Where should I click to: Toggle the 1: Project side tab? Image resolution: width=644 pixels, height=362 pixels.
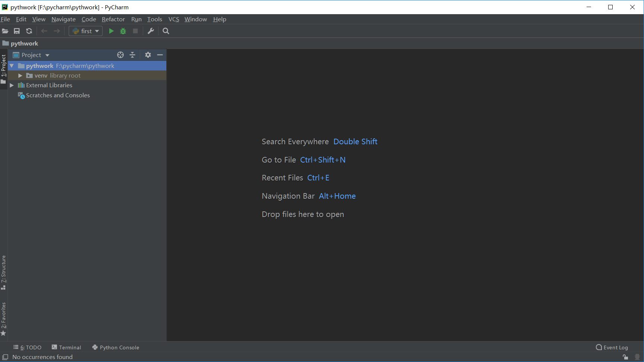click(x=4, y=69)
